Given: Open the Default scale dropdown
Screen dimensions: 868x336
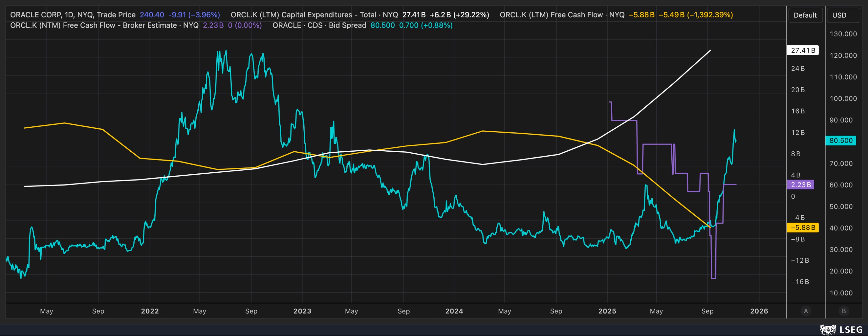Looking at the screenshot, I should tap(805, 15).
